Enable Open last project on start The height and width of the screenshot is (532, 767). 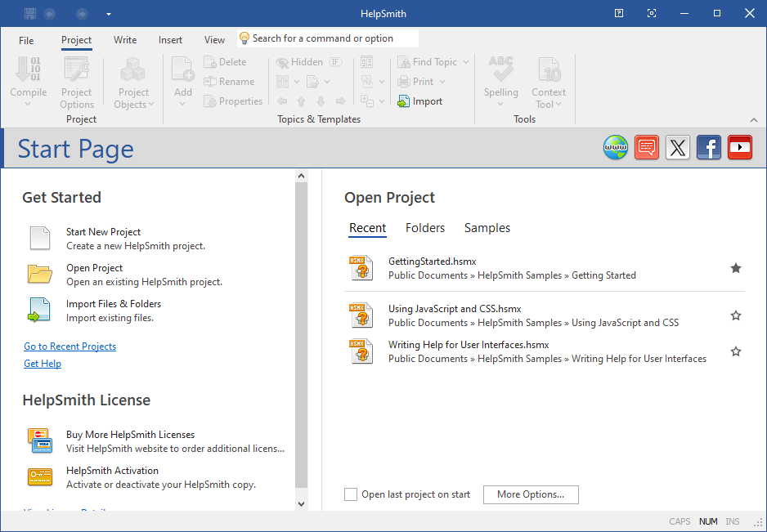tap(351, 494)
